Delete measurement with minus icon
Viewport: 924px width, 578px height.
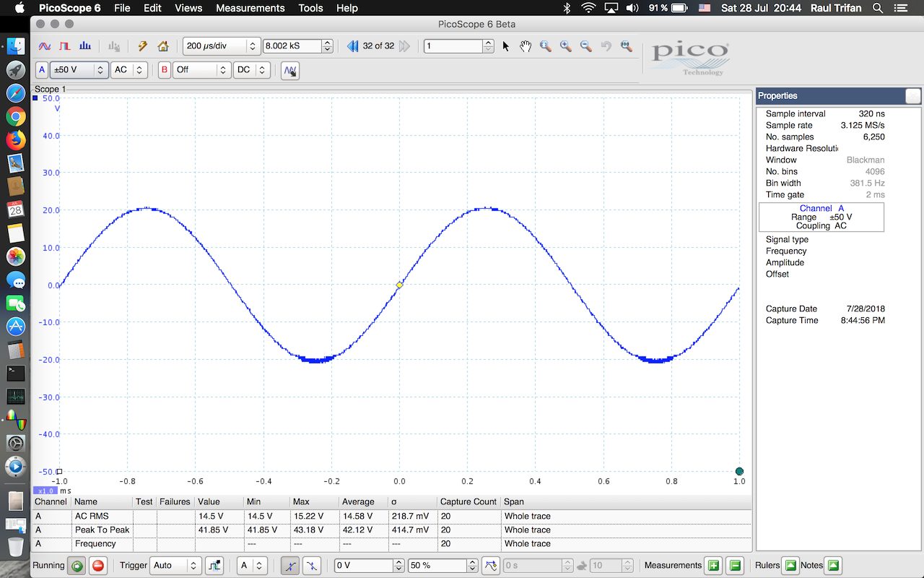click(x=734, y=565)
